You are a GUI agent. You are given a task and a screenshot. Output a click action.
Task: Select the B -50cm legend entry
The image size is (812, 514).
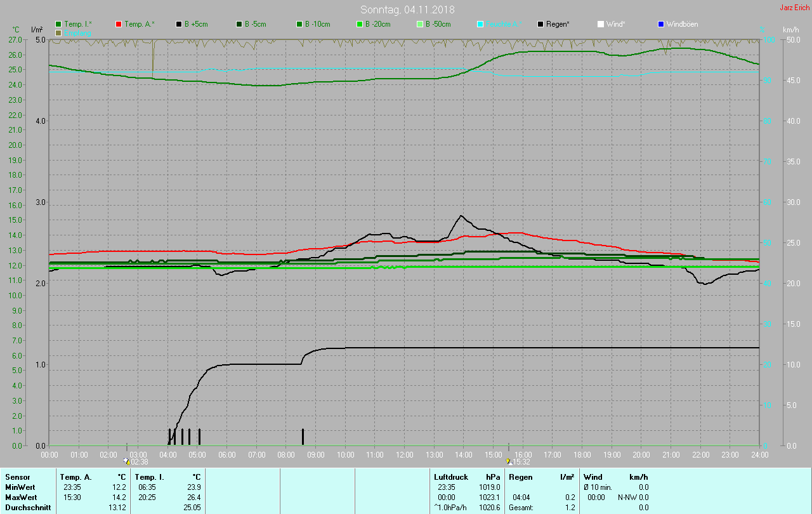pyautogui.click(x=438, y=24)
